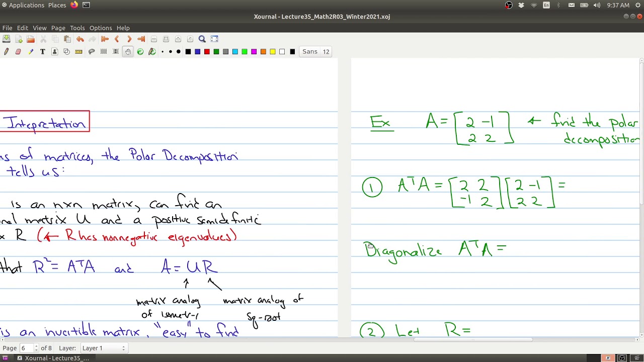644x362 pixels.
Task: Open Set Zoom magnifier icon
Action: point(202,39)
